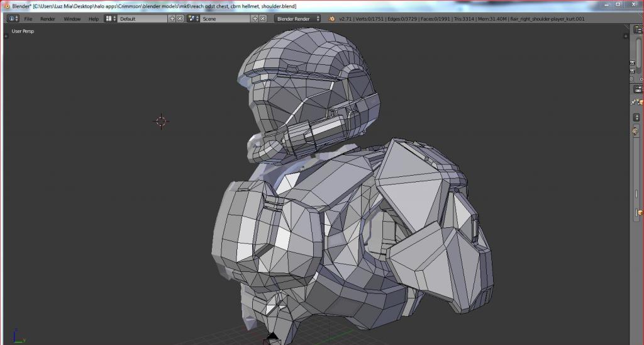
Task: Open the screen layout browse selector
Action: [110, 18]
